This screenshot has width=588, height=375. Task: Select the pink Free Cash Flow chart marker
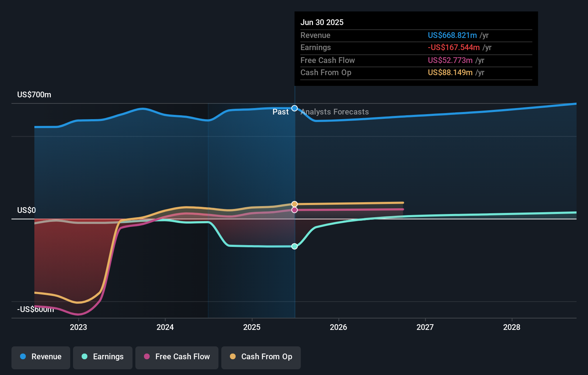pos(294,210)
